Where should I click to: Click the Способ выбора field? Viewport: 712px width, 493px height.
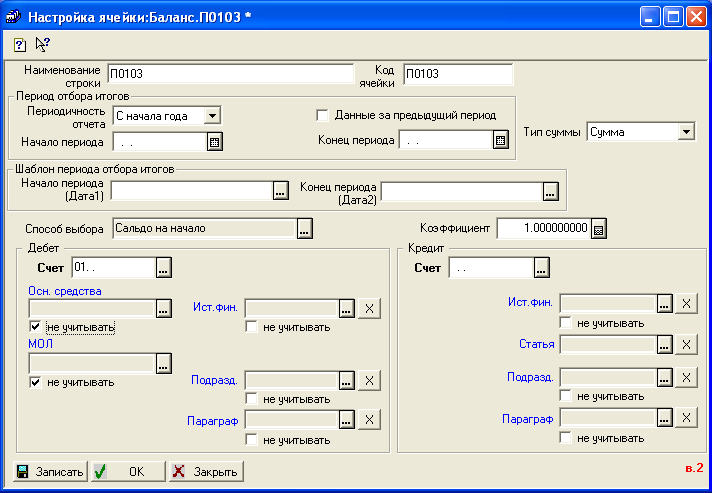click(x=205, y=229)
